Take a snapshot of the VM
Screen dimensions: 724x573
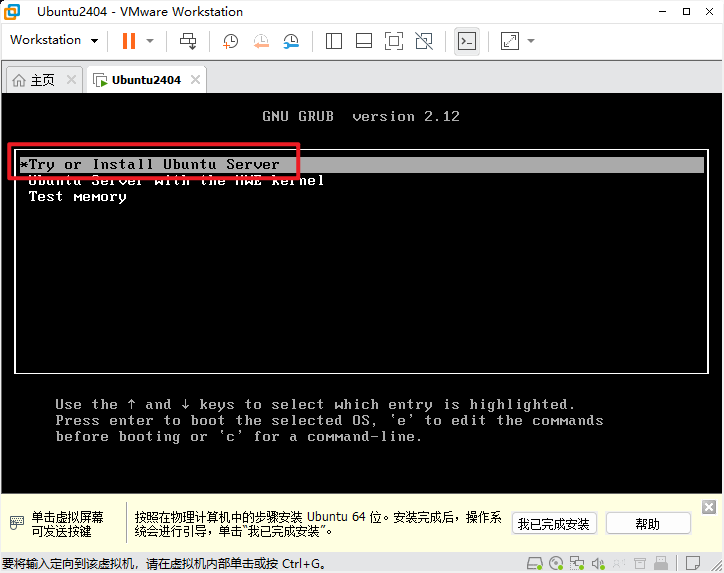[x=230, y=41]
